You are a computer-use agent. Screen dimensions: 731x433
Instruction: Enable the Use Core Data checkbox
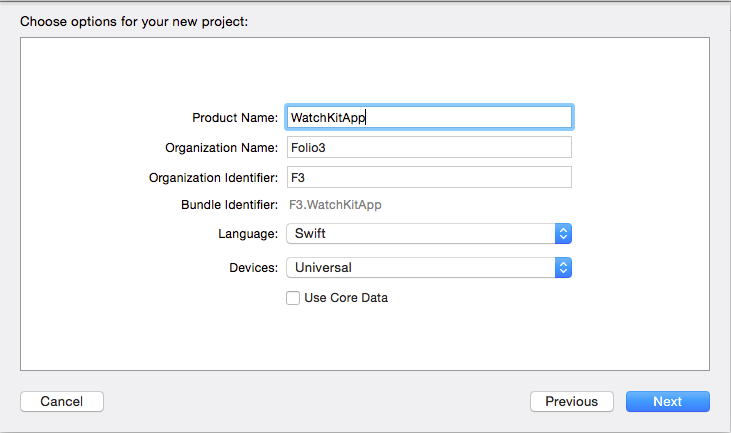293,297
